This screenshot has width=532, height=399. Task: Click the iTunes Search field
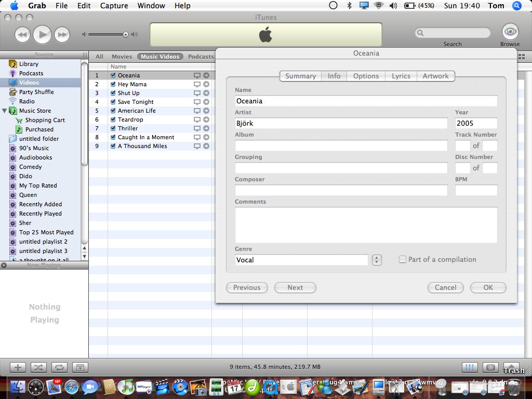pyautogui.click(x=453, y=33)
